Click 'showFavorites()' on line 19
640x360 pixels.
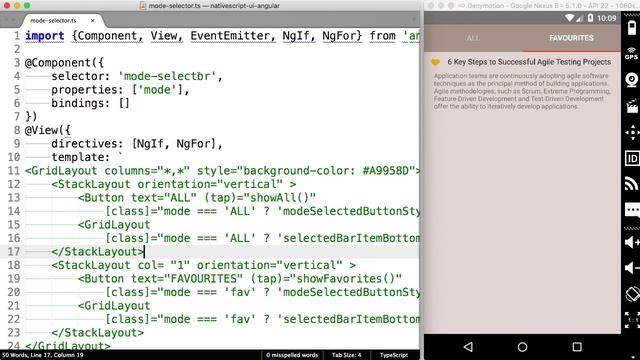tap(346, 279)
